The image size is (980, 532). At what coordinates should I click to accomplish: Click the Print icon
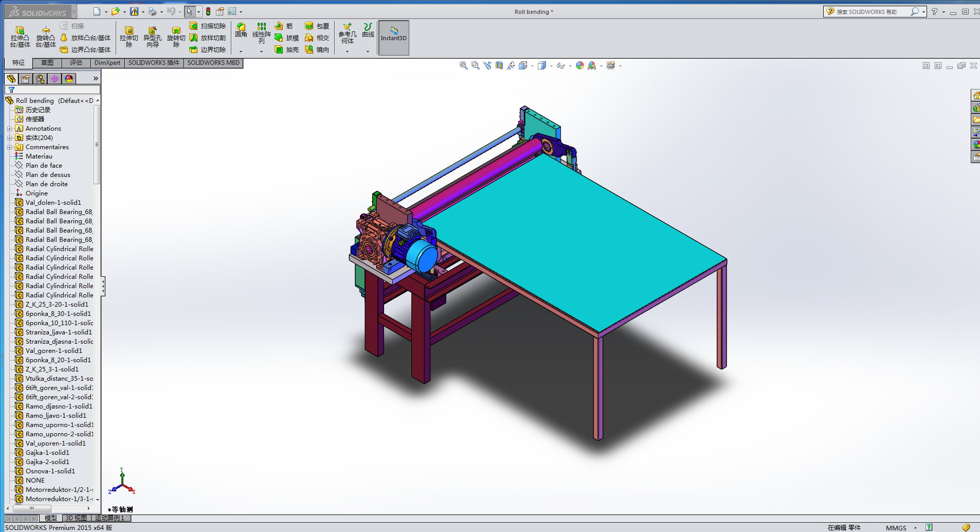pos(152,11)
